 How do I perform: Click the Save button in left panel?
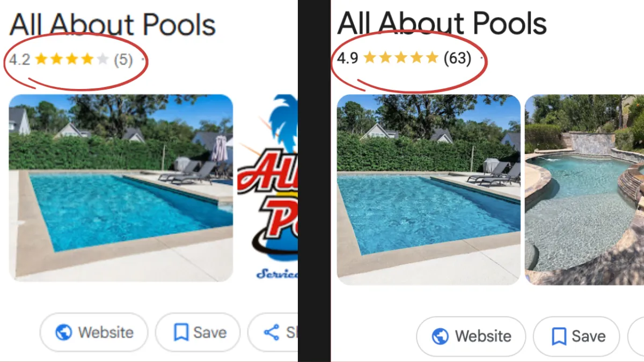tap(197, 333)
